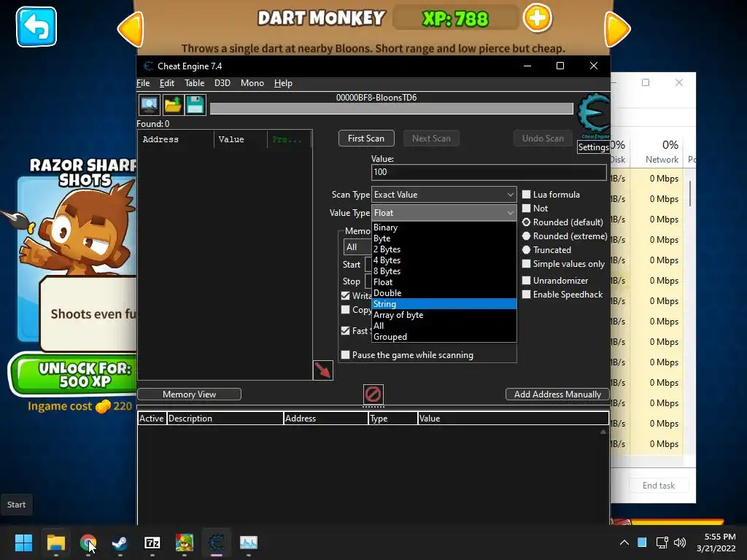
Task: Open the Memory View button
Action: click(x=189, y=394)
